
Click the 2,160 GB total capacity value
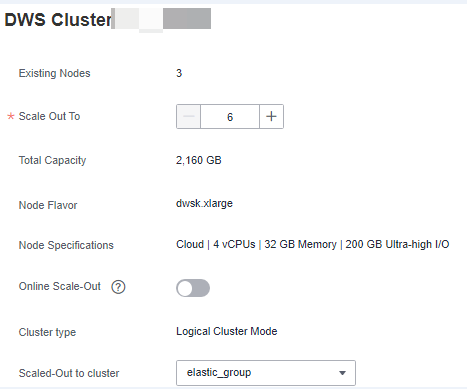tap(199, 160)
